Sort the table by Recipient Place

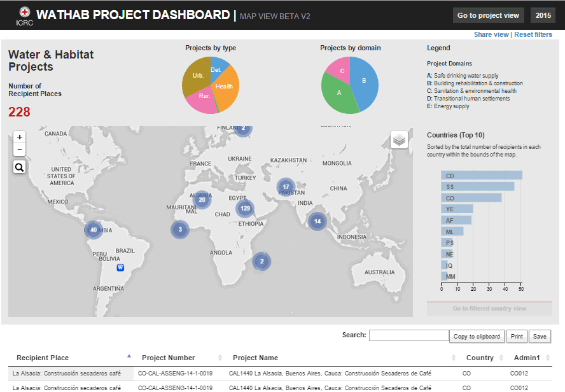[43, 358]
